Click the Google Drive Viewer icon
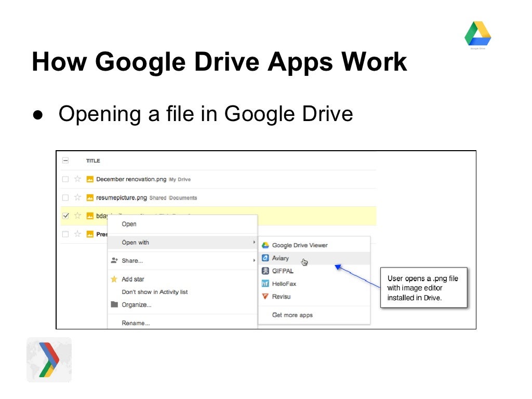The width and height of the screenshot is (532, 399). (265, 245)
